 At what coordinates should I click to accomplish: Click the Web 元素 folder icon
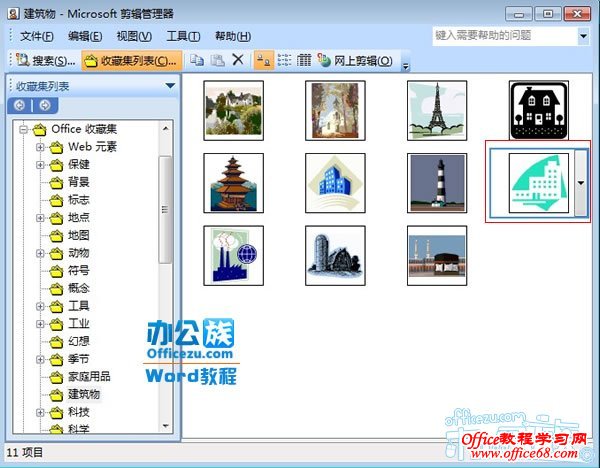click(x=56, y=147)
